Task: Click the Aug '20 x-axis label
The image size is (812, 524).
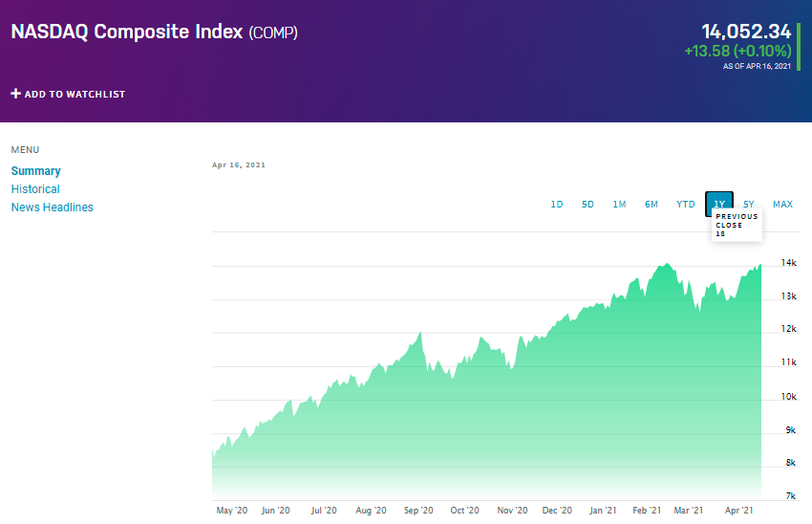Action: tap(371, 511)
